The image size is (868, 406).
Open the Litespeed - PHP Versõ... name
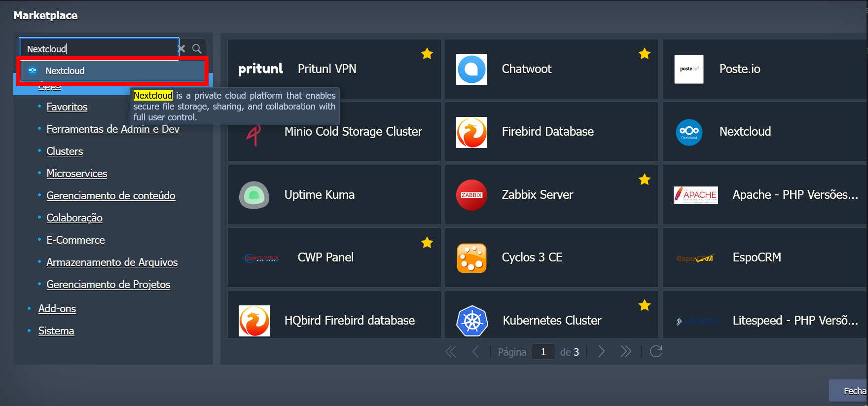(x=796, y=320)
